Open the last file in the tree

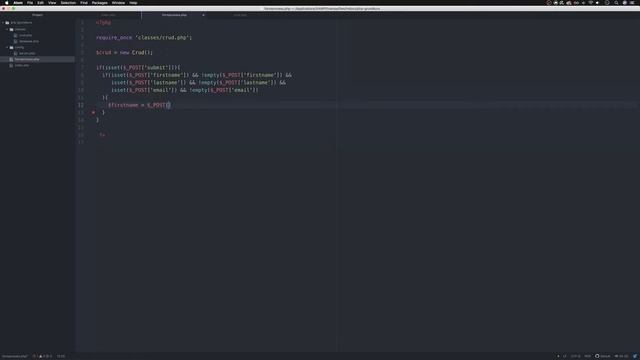click(x=22, y=65)
